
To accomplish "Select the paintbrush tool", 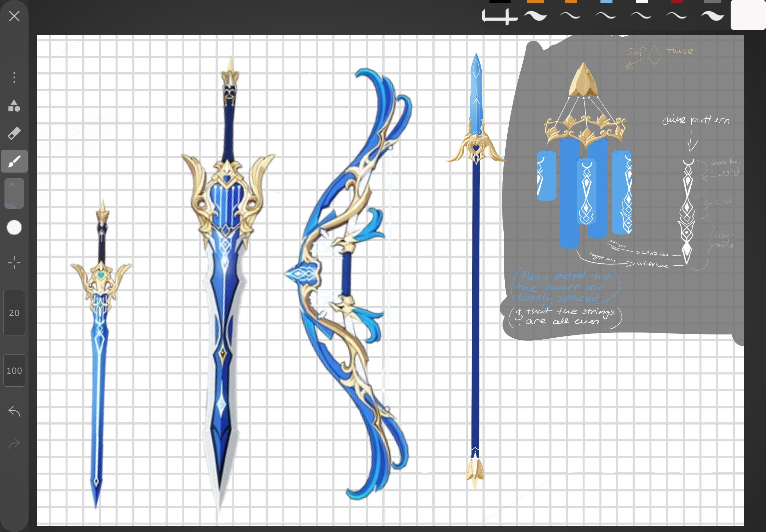I will (14, 161).
